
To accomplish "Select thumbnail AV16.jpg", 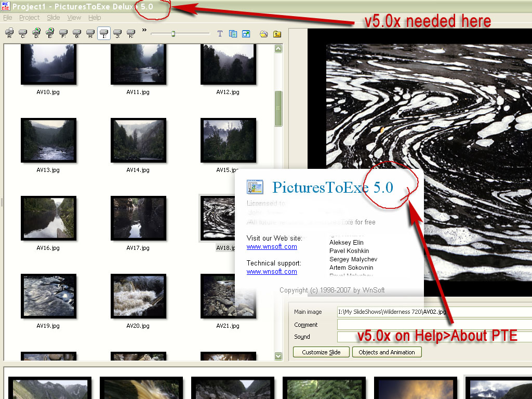I will pyautogui.click(x=48, y=218).
